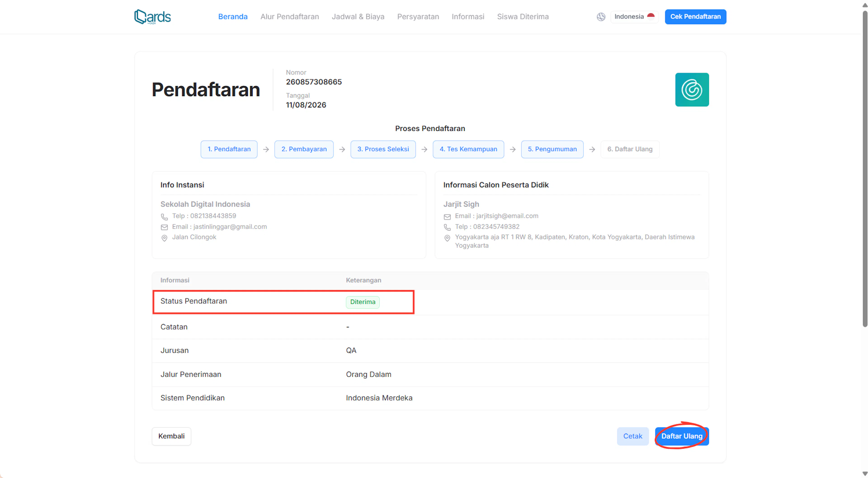Viewport: 868px width, 478px height.
Task: Click the vertical page scrollbar
Action: tap(865, 168)
